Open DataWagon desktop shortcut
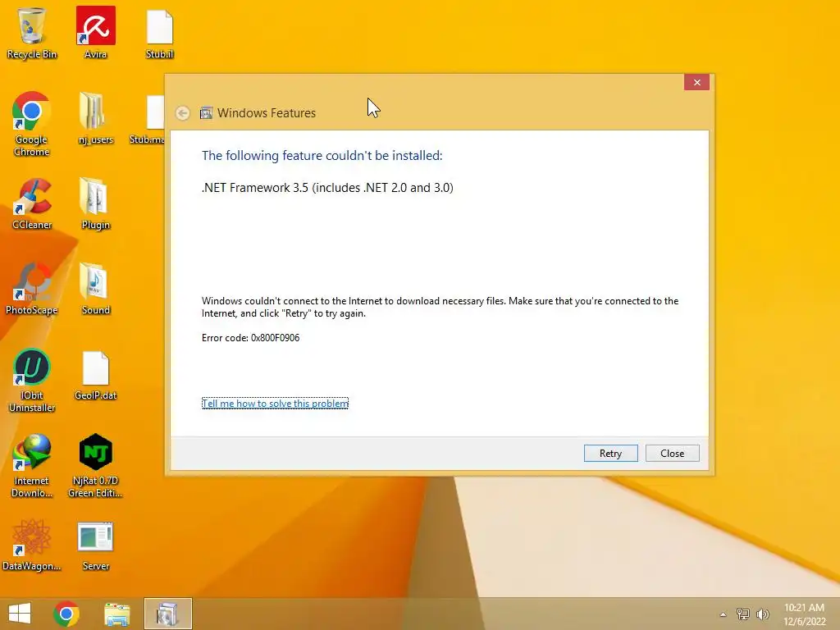Viewport: 840px width, 630px height. (32, 545)
